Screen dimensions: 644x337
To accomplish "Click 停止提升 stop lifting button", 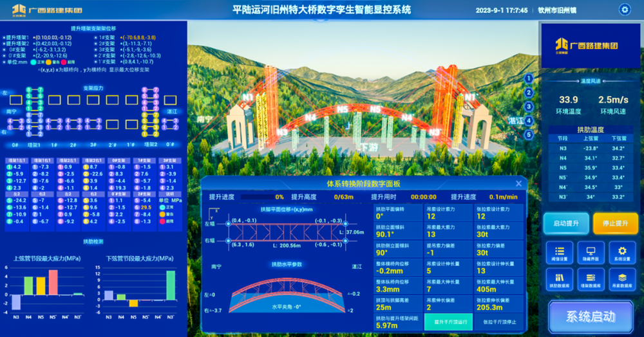I will (615, 223).
